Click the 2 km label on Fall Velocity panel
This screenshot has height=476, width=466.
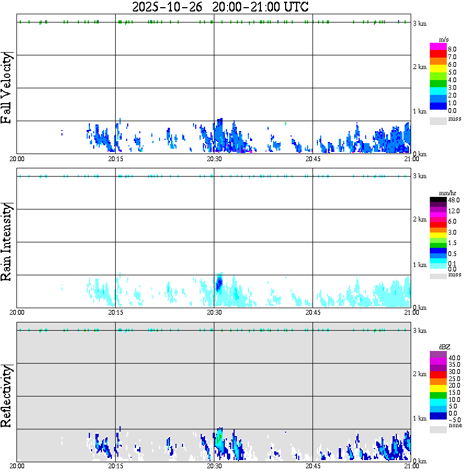pos(419,67)
